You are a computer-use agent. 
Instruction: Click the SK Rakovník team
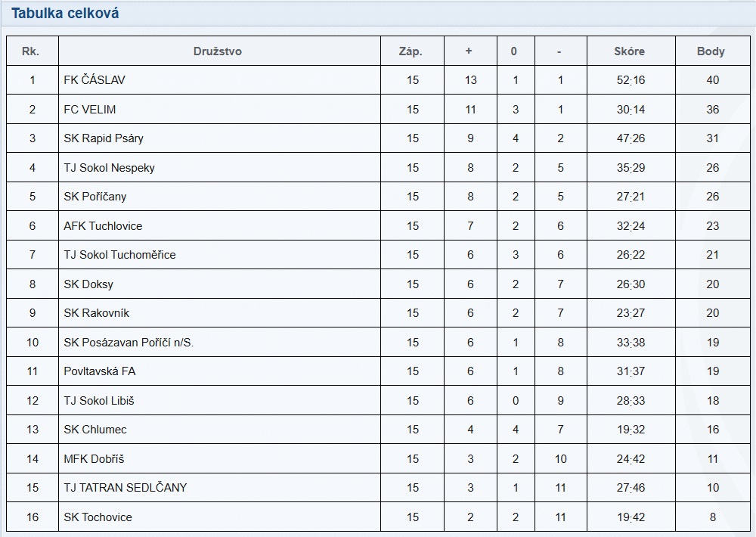pos(97,313)
